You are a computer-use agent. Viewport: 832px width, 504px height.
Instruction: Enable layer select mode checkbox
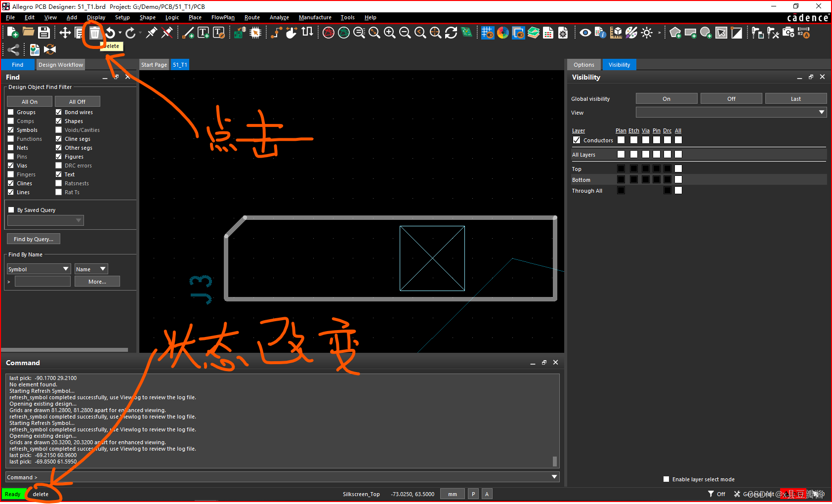tap(666, 479)
